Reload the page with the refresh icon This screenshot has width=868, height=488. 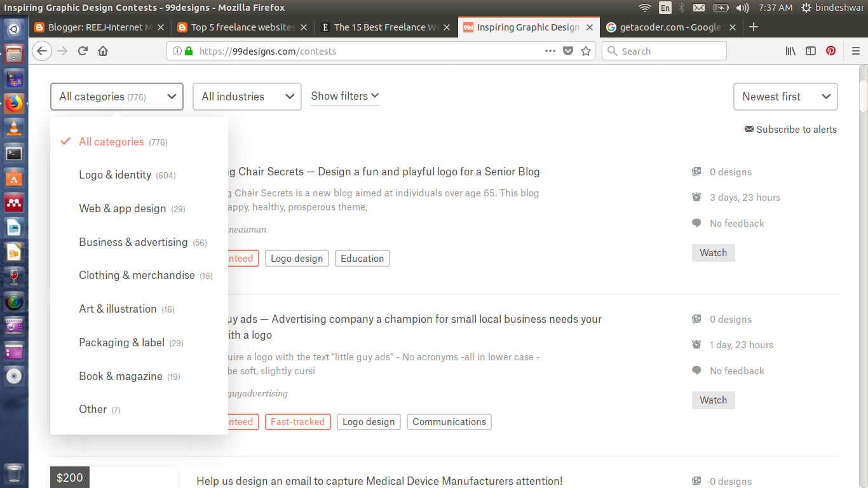(83, 51)
